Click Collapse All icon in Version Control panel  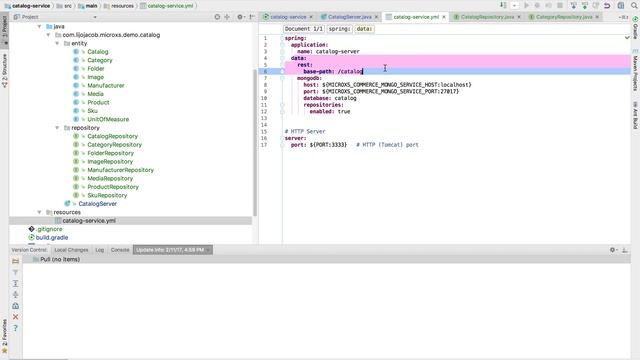pyautogui.click(x=16, y=294)
